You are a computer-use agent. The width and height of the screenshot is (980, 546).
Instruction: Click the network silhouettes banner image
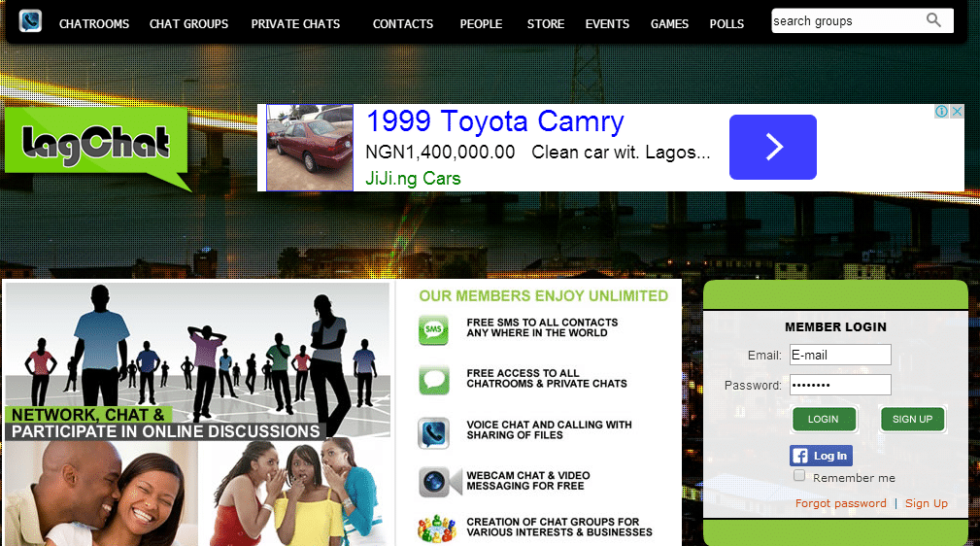click(197, 359)
